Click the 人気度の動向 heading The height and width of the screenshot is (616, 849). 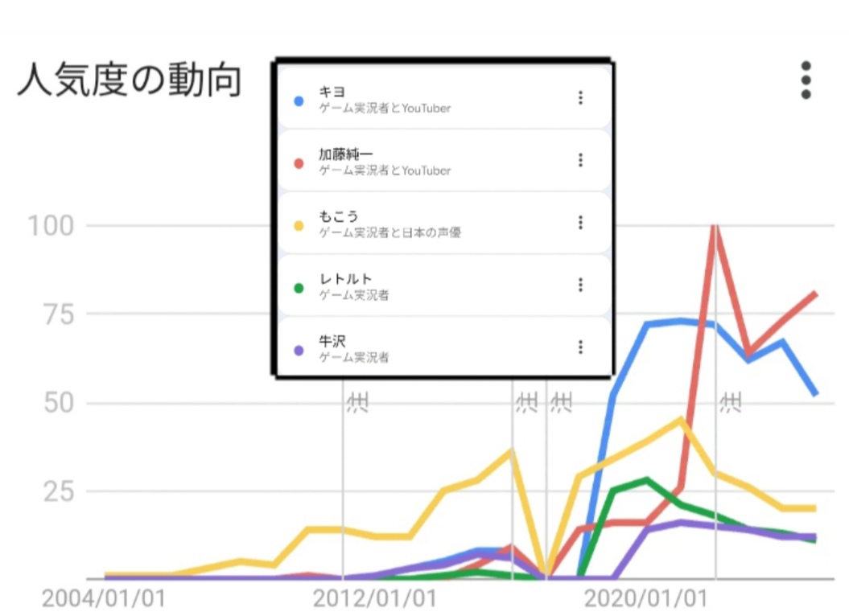[130, 80]
